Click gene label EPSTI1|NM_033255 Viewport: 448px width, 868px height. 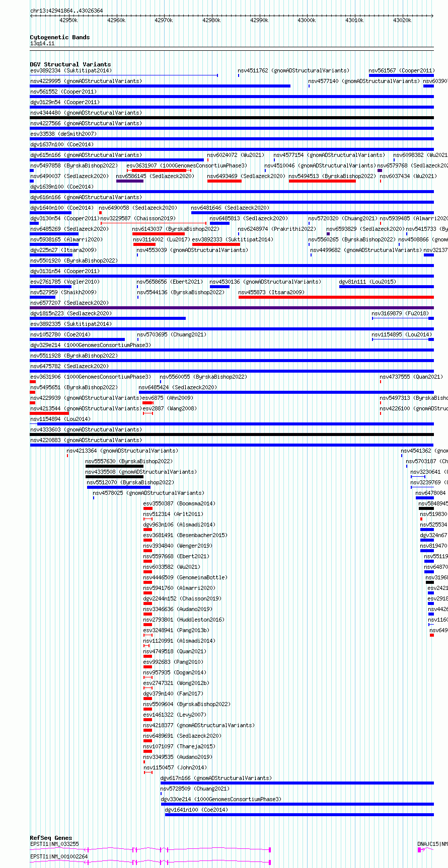pyautogui.click(x=54, y=844)
